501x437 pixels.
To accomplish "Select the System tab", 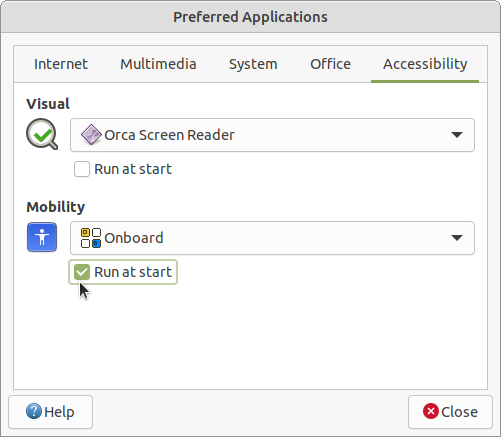I will 253,64.
